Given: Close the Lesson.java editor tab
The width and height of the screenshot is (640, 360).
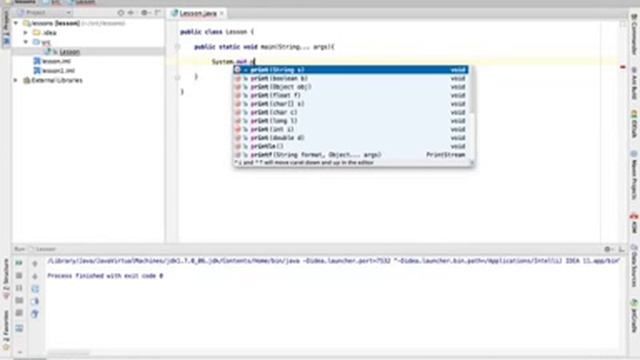Looking at the screenshot, I should point(222,13).
